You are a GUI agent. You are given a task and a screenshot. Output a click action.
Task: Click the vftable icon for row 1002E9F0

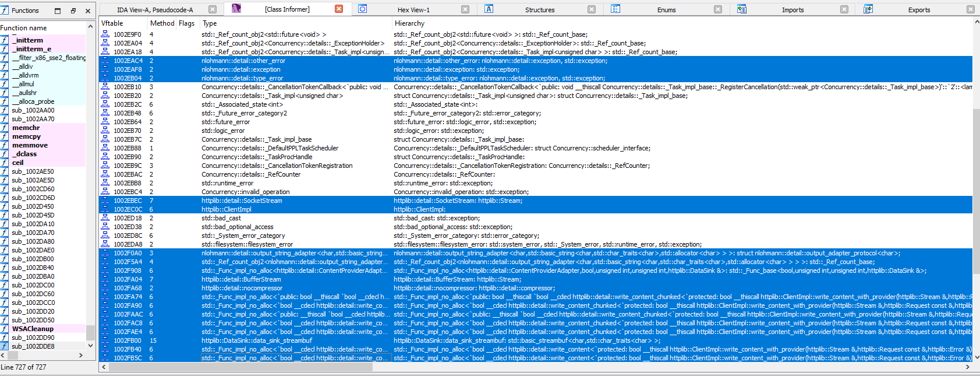click(105, 34)
